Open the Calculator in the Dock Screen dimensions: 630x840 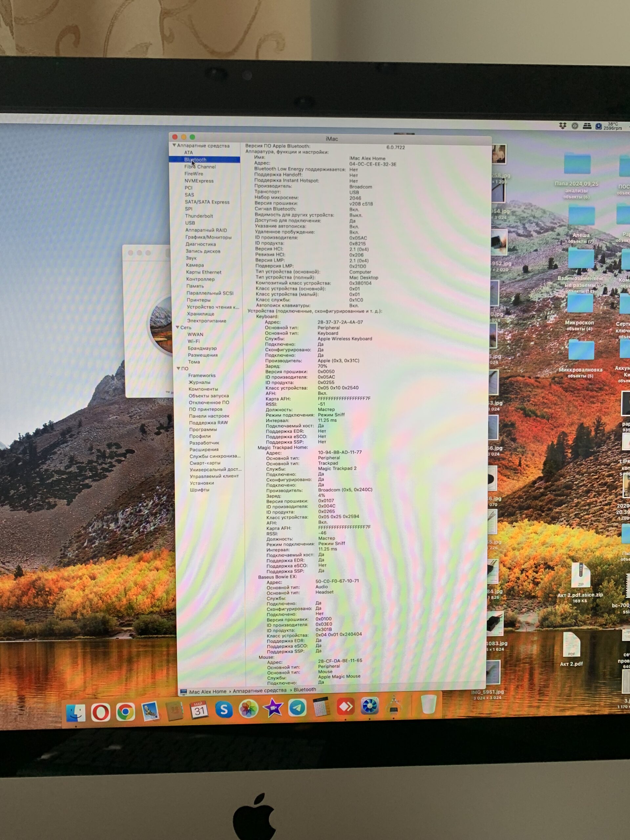coord(321,707)
